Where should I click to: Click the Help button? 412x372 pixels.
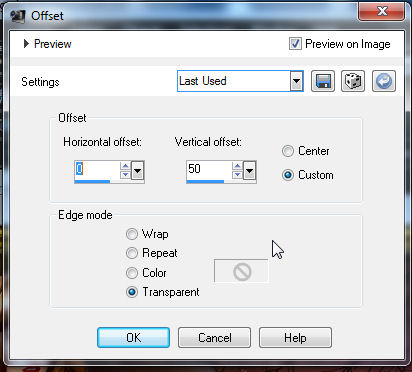(x=295, y=338)
